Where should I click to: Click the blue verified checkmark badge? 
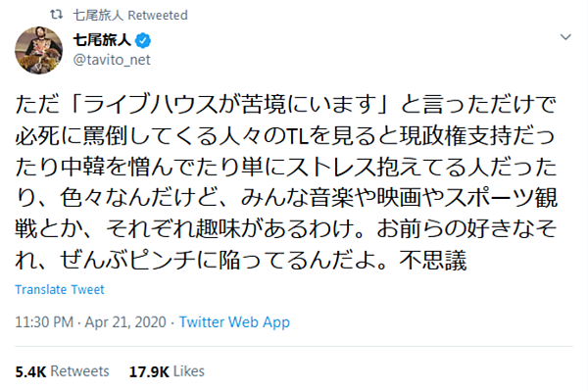coord(143,40)
